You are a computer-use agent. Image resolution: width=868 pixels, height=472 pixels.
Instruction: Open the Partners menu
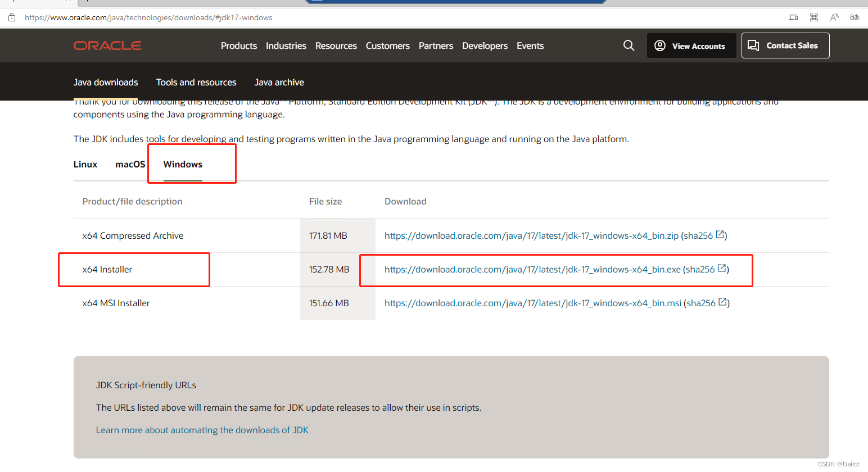point(436,46)
